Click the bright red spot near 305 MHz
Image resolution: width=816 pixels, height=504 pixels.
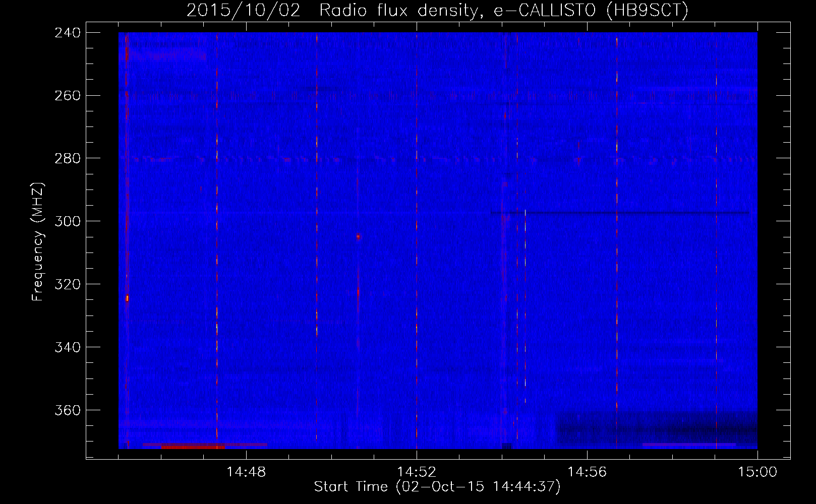point(358,236)
